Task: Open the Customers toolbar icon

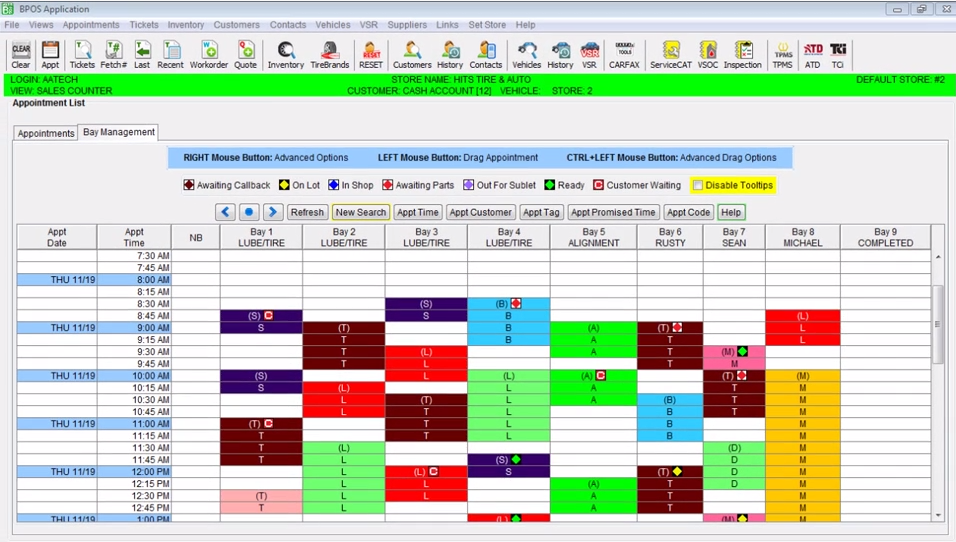Action: (x=412, y=55)
